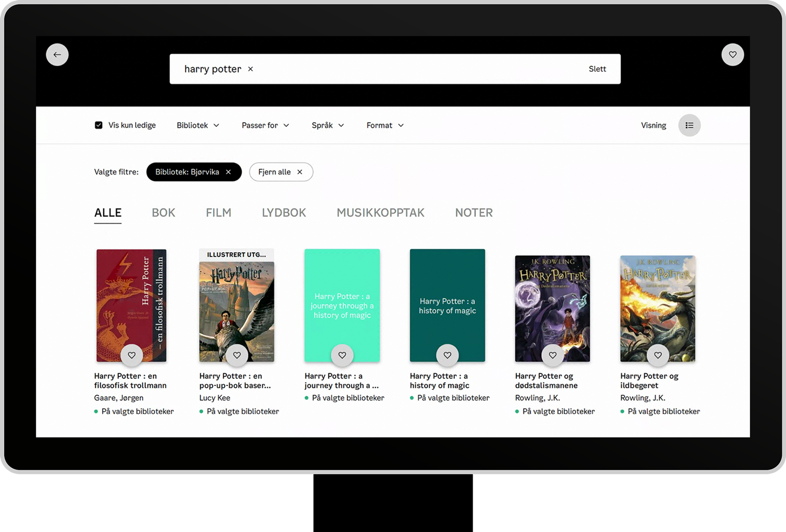Clear the harry potter search term x
The width and height of the screenshot is (786, 532).
click(250, 69)
